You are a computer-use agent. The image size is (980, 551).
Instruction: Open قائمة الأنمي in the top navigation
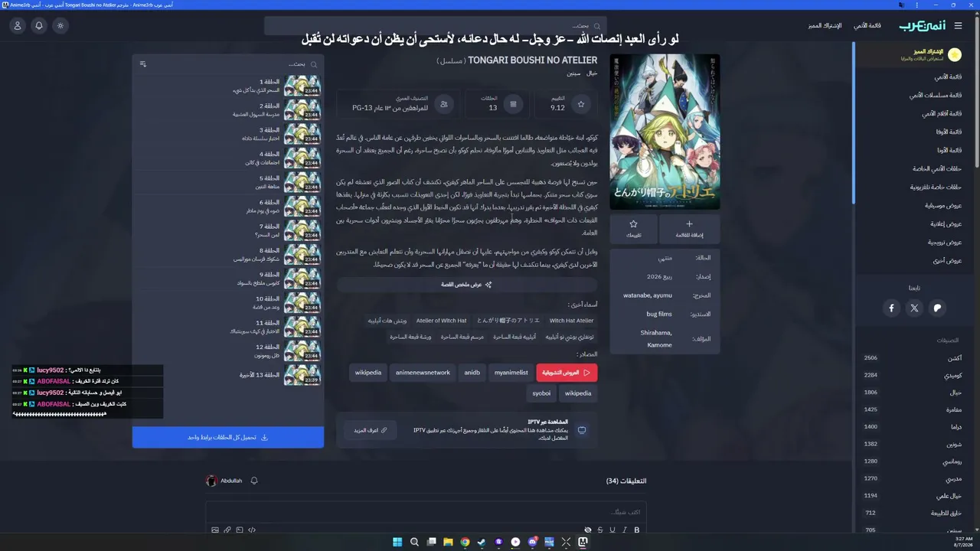tap(867, 25)
